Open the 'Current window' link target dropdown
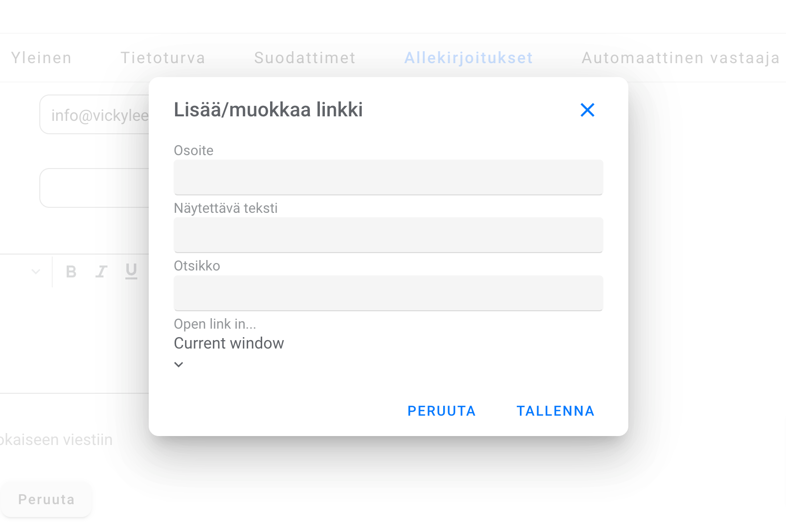The image size is (786, 532). [229, 343]
